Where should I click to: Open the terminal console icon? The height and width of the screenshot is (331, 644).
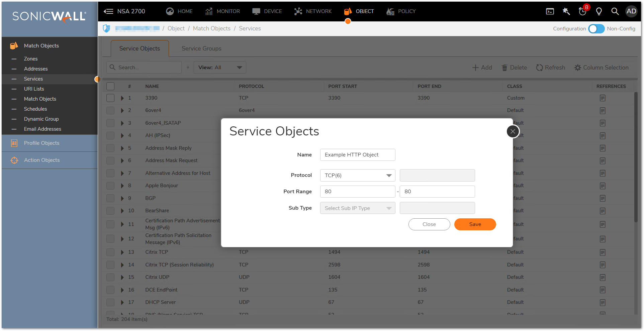click(550, 11)
